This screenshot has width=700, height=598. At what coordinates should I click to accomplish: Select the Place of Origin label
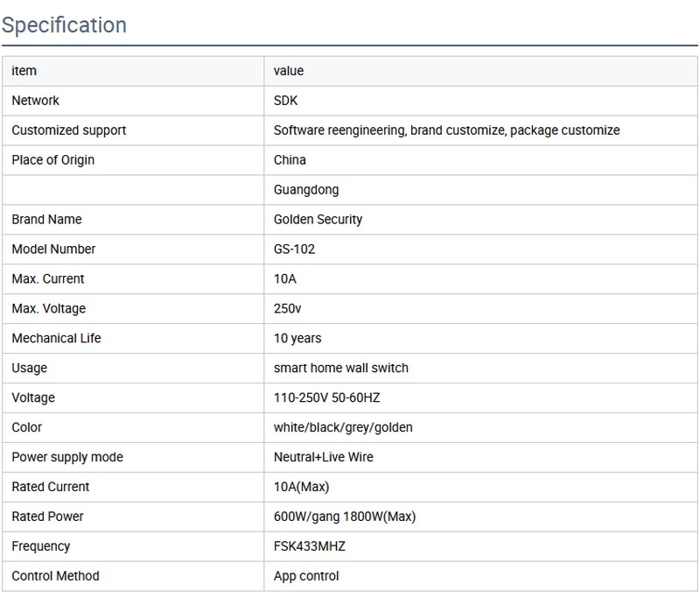pos(53,160)
